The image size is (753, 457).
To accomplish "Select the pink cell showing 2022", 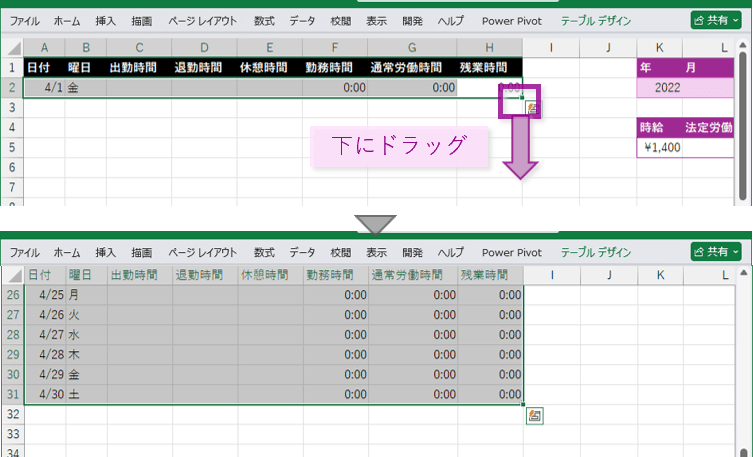I will point(660,87).
